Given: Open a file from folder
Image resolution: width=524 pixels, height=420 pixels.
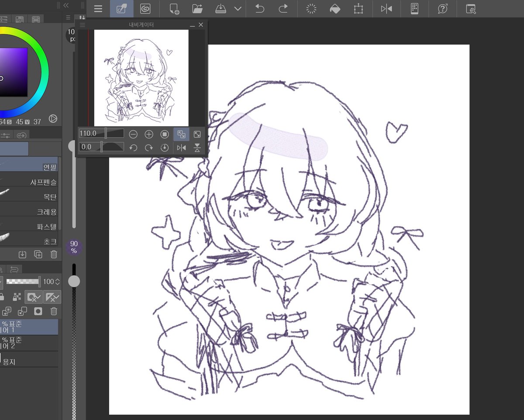Looking at the screenshot, I should coord(197,9).
